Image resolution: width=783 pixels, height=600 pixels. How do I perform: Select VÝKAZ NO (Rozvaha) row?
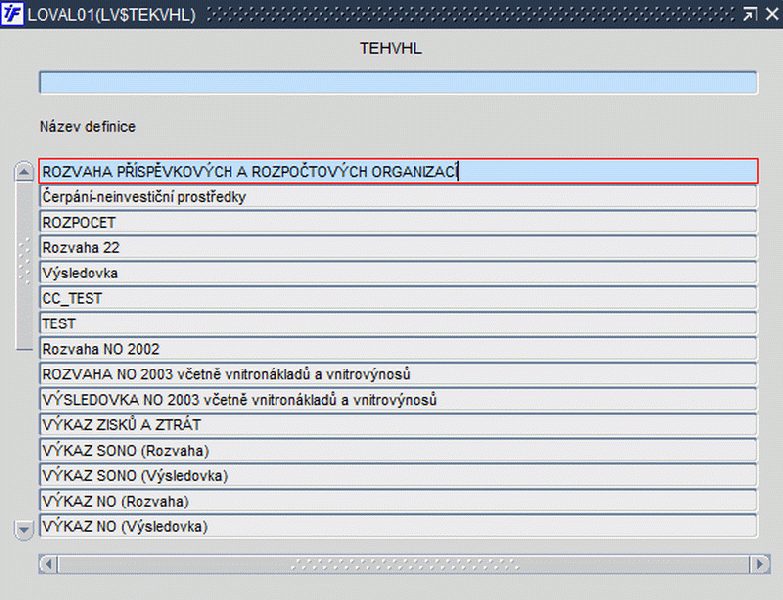398,501
